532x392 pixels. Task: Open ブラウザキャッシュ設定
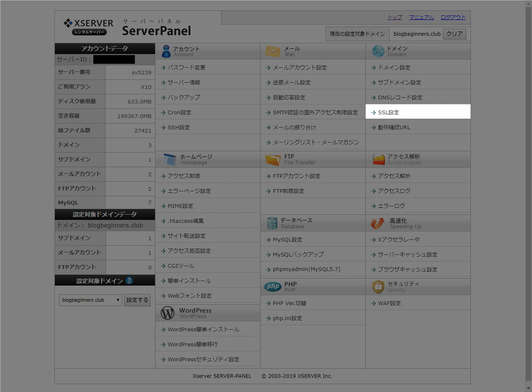point(408,269)
